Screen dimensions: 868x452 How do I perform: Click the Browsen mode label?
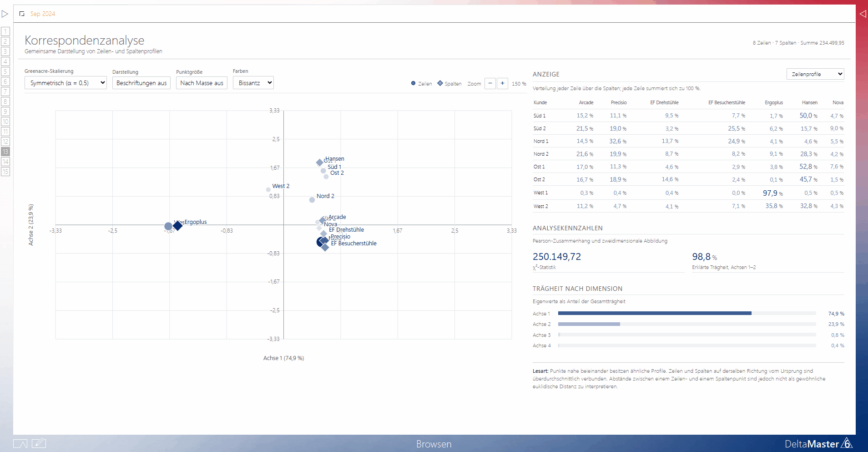pyautogui.click(x=434, y=444)
